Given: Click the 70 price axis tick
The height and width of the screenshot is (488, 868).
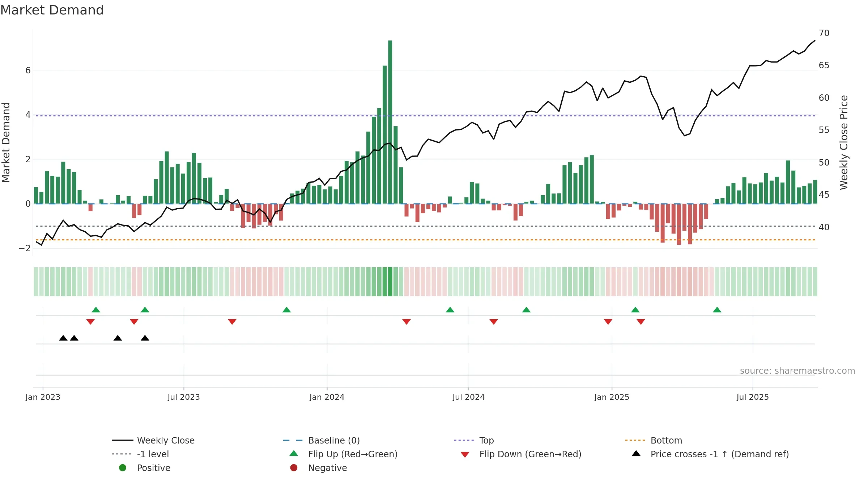Looking at the screenshot, I should tap(824, 33).
